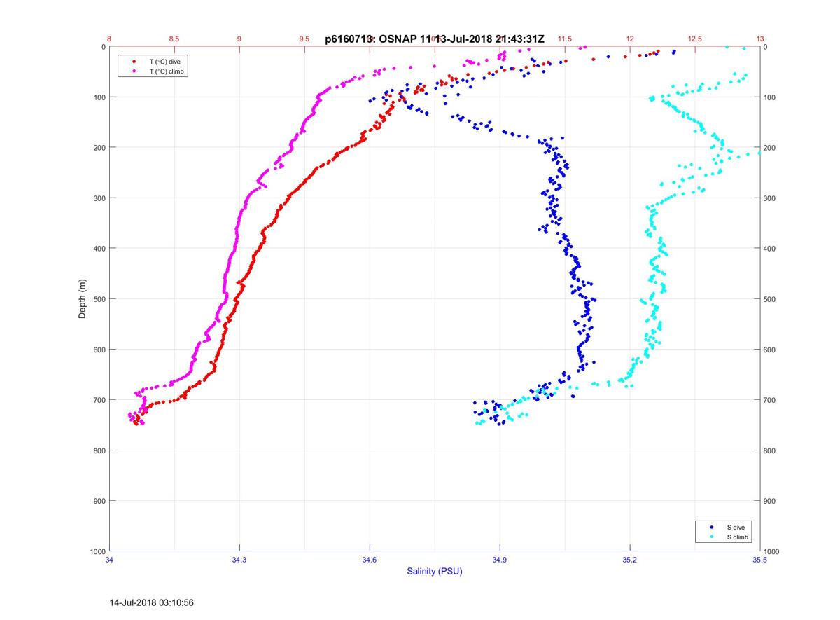Click right depth axis tick 700
The image size is (840, 620).
770,400
